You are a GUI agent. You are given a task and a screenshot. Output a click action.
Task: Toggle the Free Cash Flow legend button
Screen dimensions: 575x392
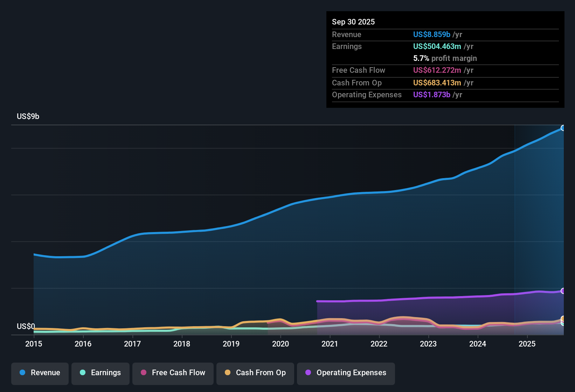pyautogui.click(x=173, y=373)
